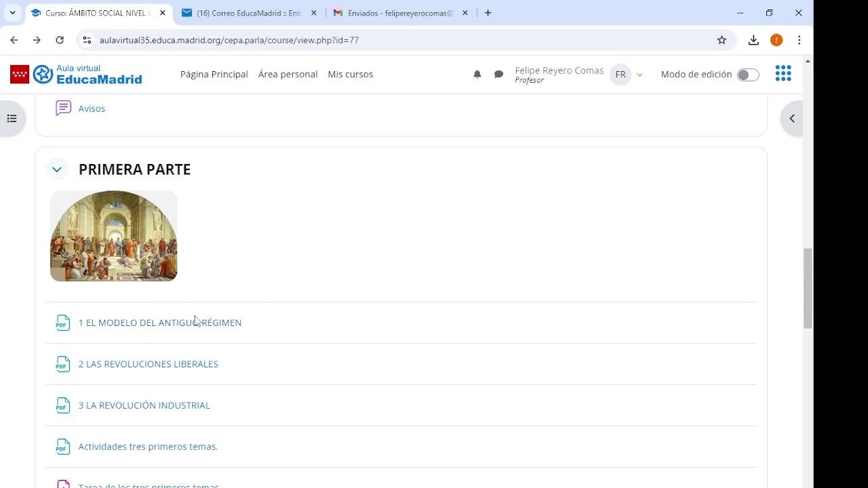868x488 pixels.
Task: Open the messaging chat bubble icon
Action: click(498, 75)
